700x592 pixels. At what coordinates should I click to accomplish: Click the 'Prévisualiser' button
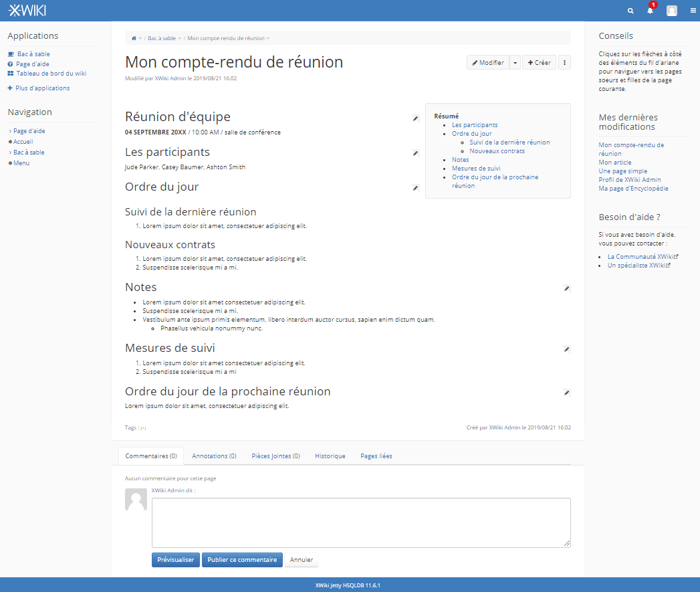tap(175, 560)
